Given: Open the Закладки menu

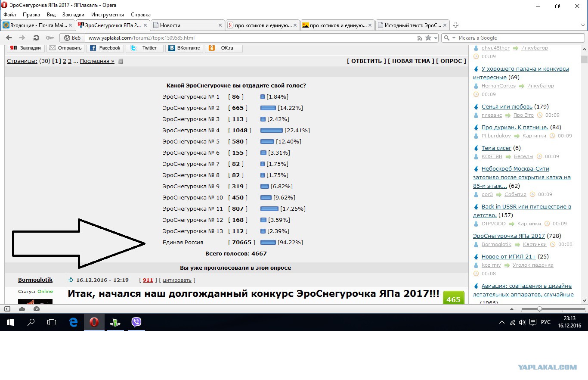Looking at the screenshot, I should 73,14.
